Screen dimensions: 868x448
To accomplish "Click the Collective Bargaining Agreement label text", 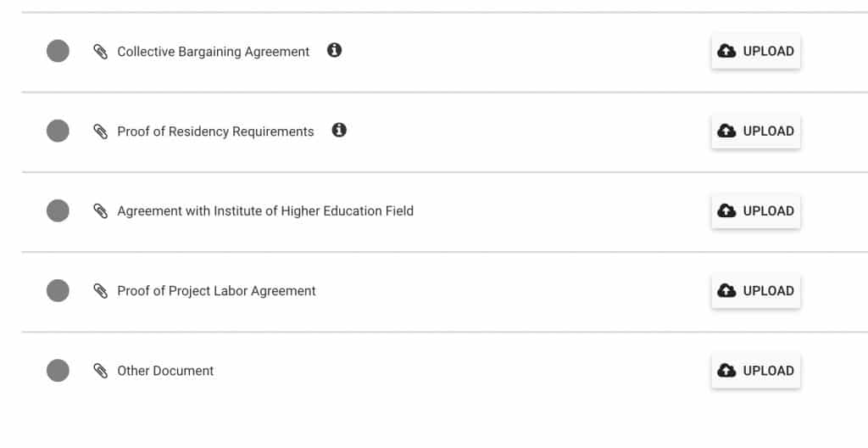I will [x=213, y=52].
